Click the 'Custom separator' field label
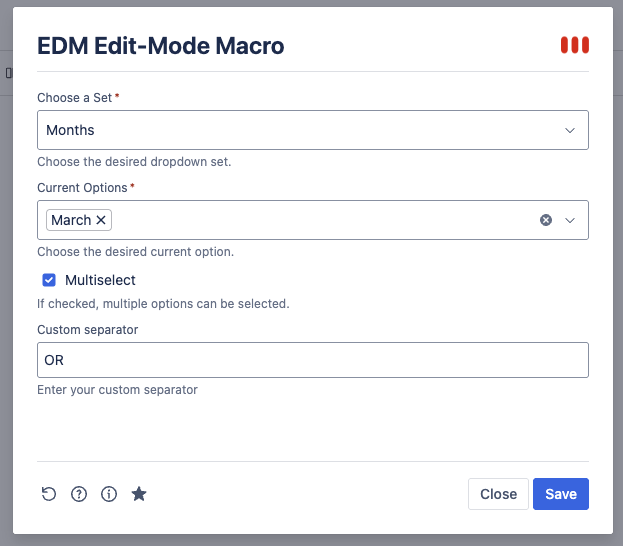The image size is (623, 546). pos(87,329)
